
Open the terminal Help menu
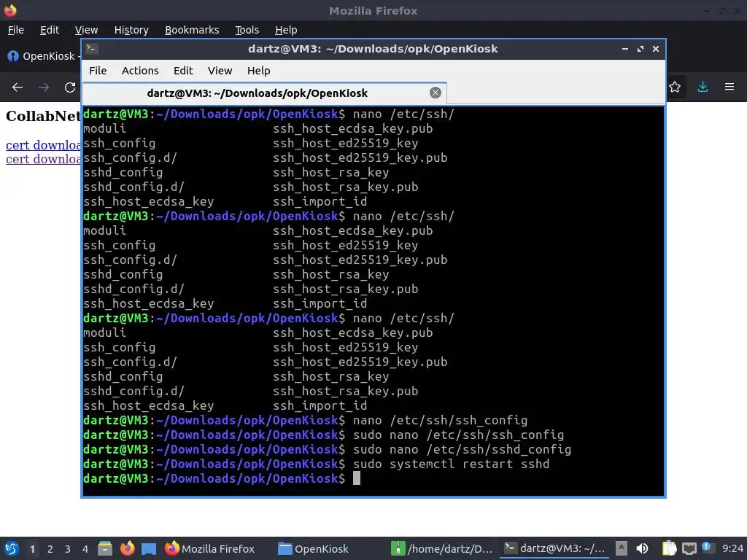259,71
